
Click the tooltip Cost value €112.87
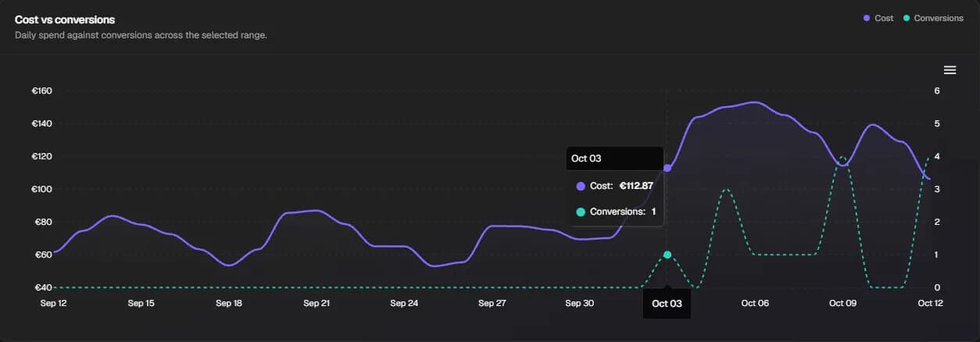(x=636, y=186)
